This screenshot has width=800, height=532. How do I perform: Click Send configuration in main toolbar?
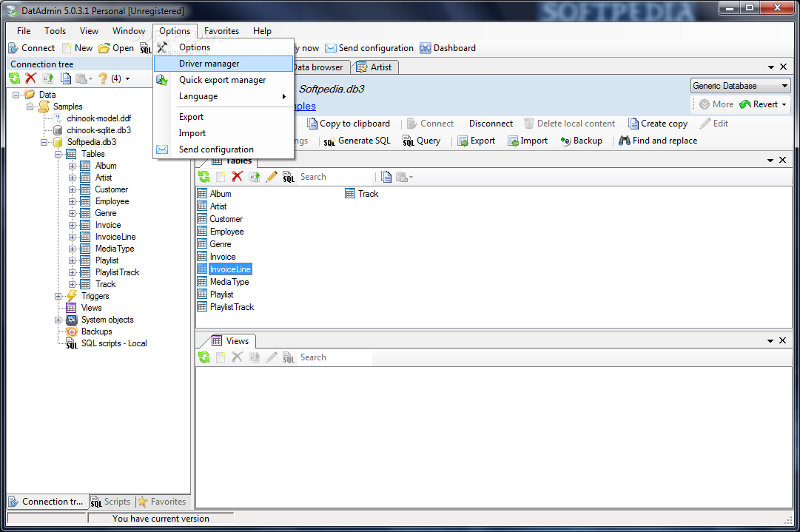369,48
